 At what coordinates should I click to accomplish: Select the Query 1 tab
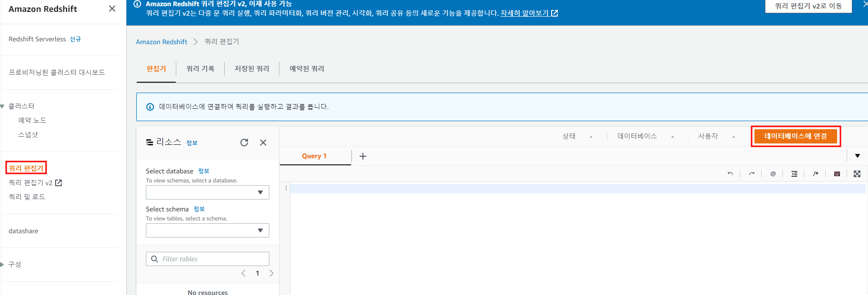(315, 156)
